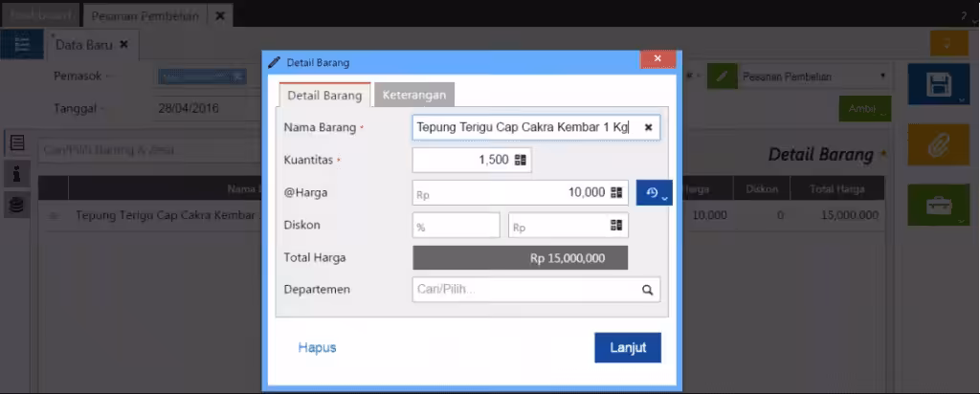Click the Diskon Rp amount field
Screen dimensions: 980x394
point(568,226)
